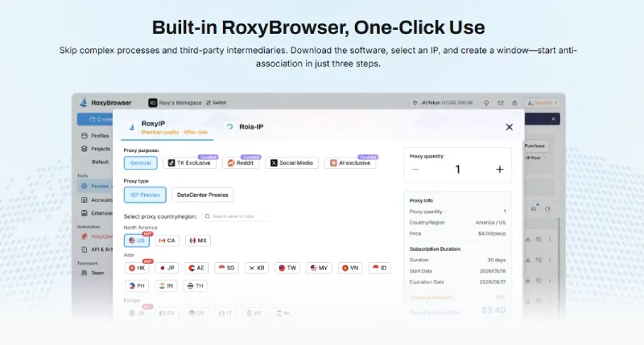
Task: Click the RoxyIP sailboat logo icon
Action: [x=132, y=127]
